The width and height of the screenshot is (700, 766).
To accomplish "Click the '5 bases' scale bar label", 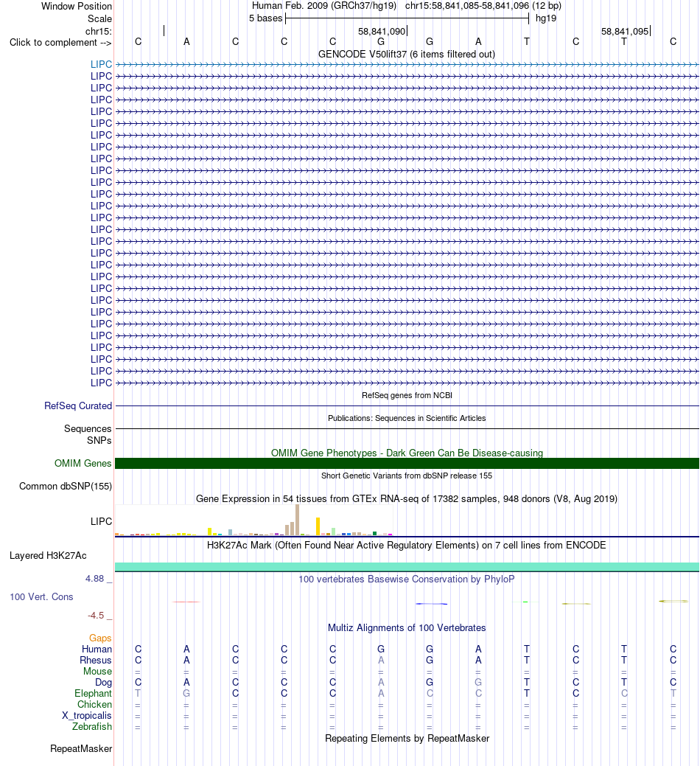I will 265,18.
